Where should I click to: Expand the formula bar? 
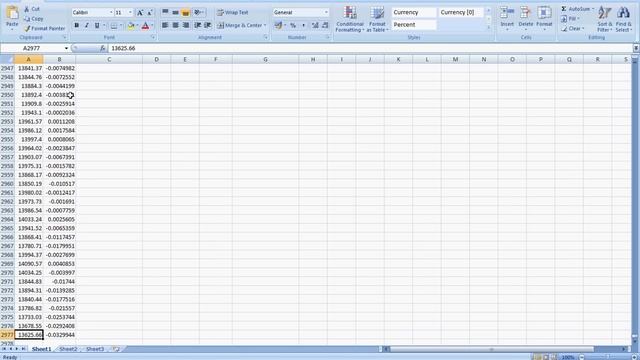tap(636, 48)
